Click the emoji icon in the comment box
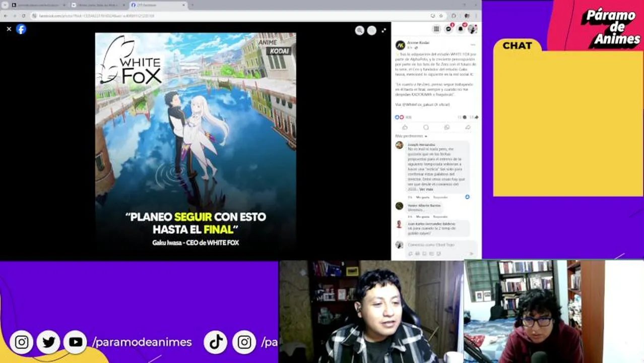This screenshot has width=644, height=363. [x=418, y=254]
